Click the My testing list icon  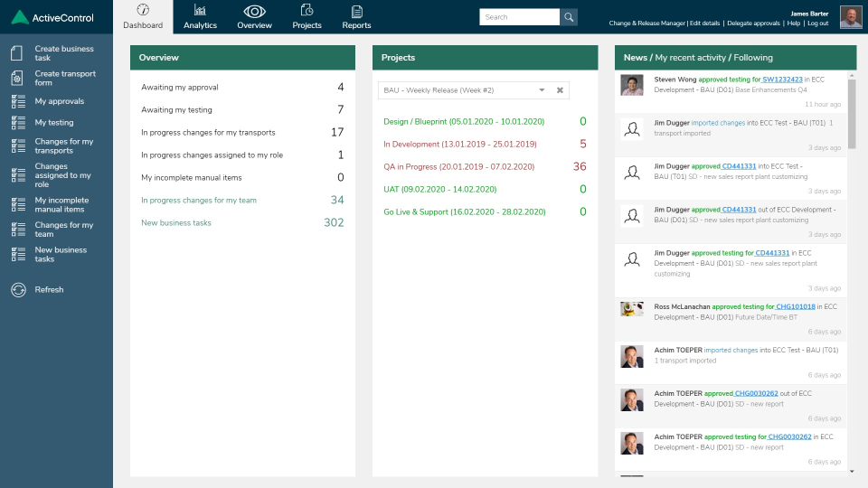tap(18, 122)
